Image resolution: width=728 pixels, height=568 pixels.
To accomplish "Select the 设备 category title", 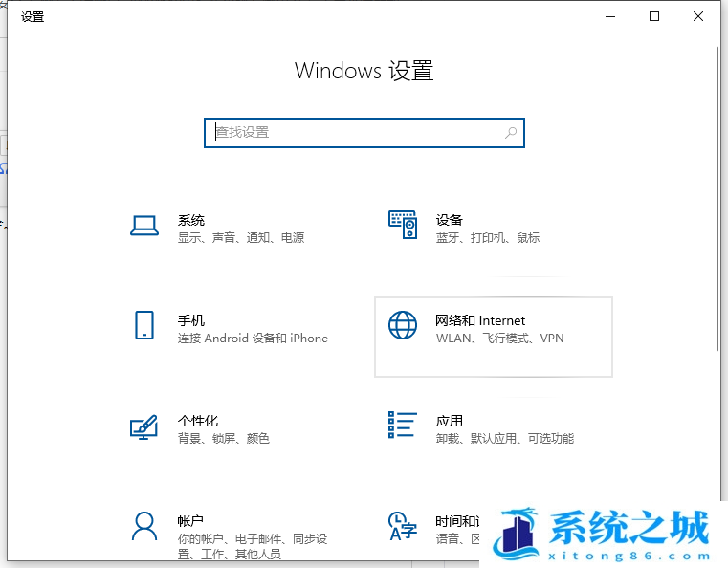I will pyautogui.click(x=450, y=220).
